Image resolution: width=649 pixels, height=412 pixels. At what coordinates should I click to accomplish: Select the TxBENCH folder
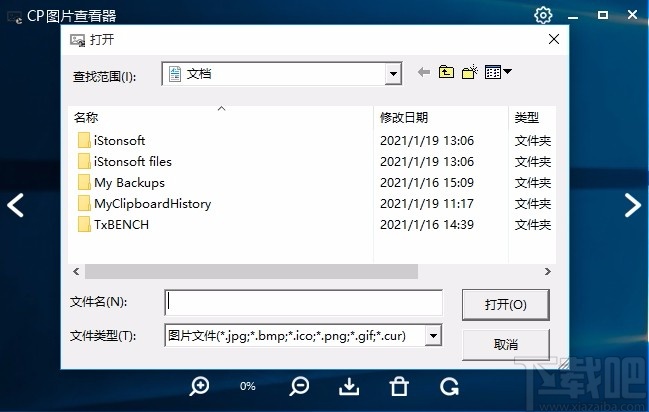[x=121, y=225]
